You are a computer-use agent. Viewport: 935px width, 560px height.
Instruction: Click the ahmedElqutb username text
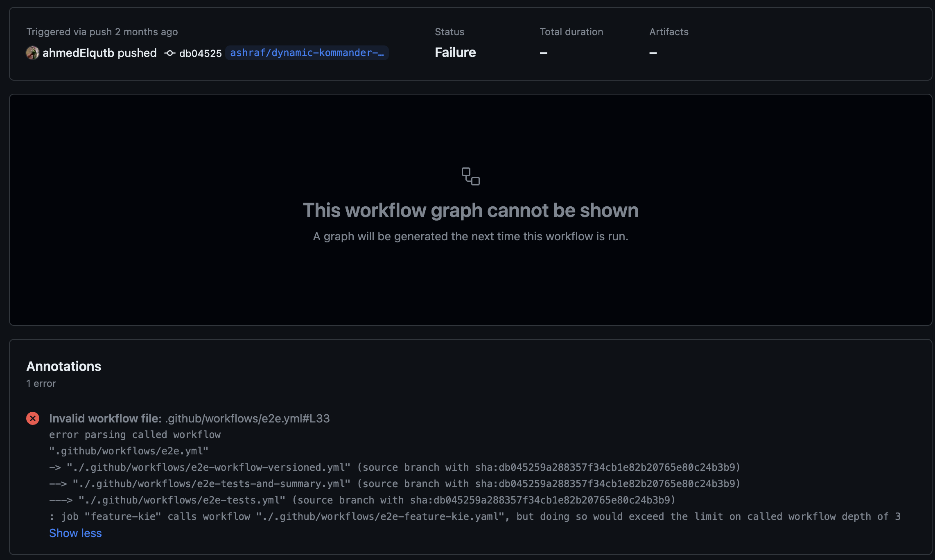click(x=76, y=53)
